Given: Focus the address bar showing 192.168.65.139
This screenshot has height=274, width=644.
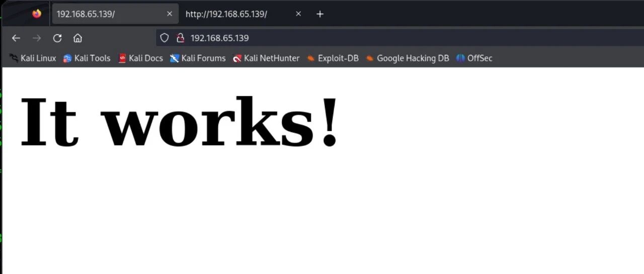Looking at the screenshot, I should 400,38.
